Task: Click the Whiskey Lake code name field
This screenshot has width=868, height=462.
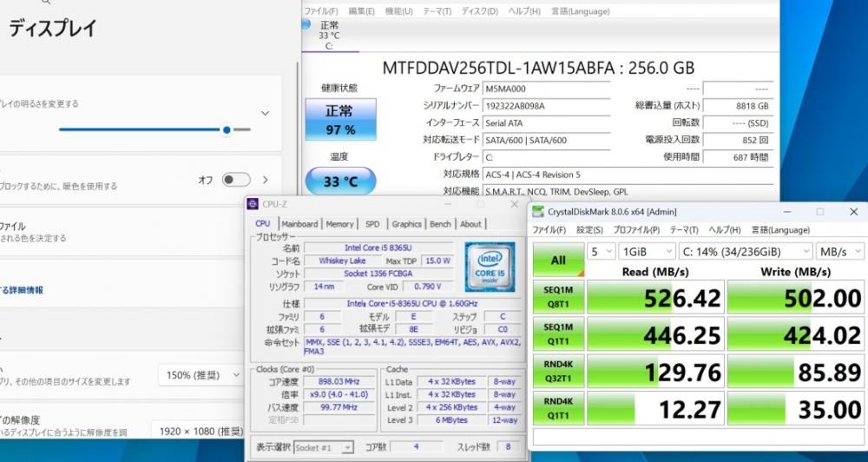Action: [342, 261]
